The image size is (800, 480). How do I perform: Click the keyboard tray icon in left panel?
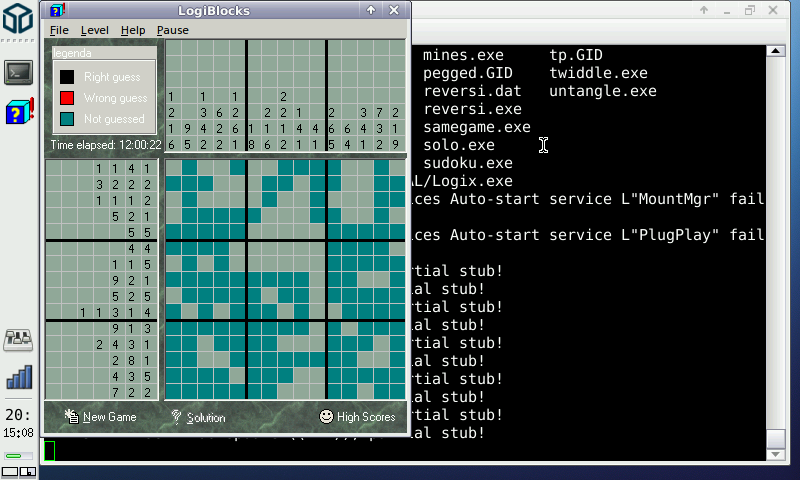tap(19, 340)
